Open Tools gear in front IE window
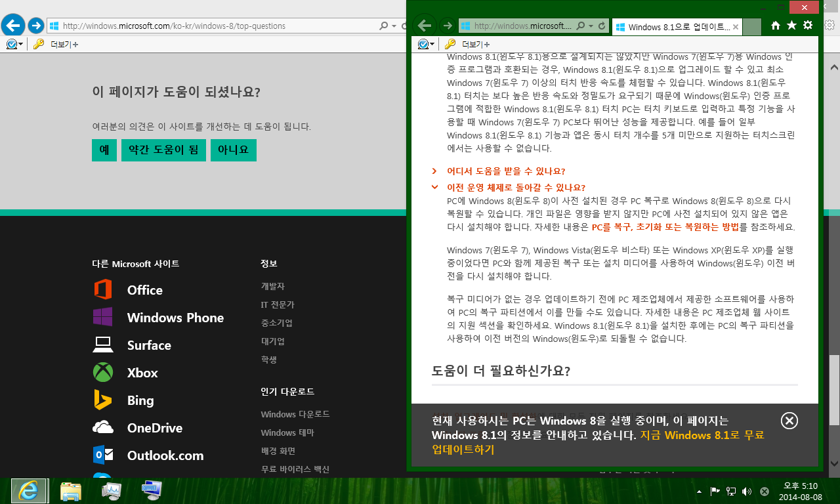The image size is (840, 504). (x=808, y=26)
